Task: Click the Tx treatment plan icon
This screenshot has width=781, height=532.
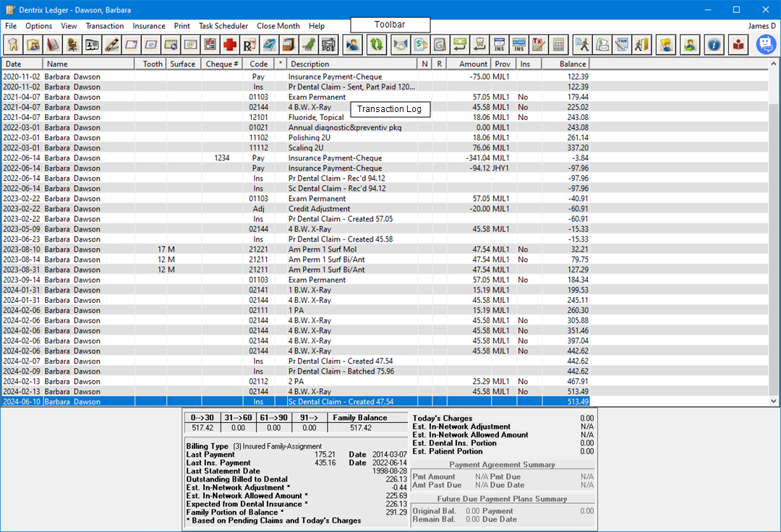Action: (x=538, y=45)
